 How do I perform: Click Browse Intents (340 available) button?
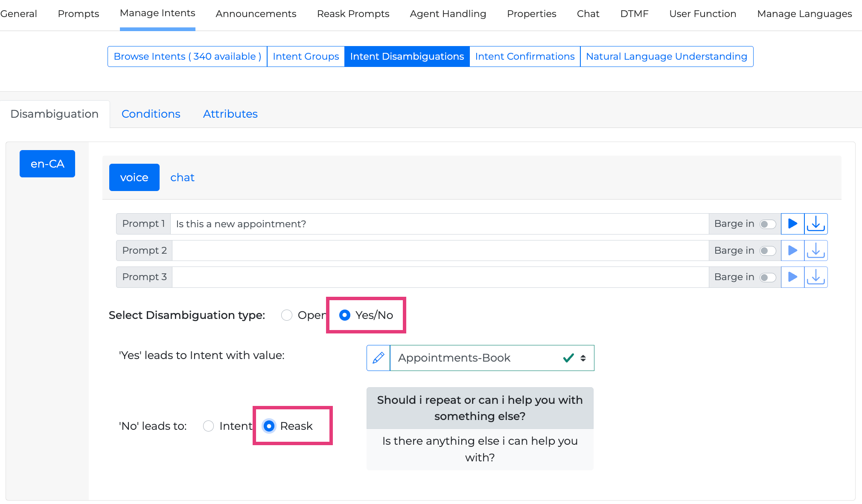pos(187,56)
